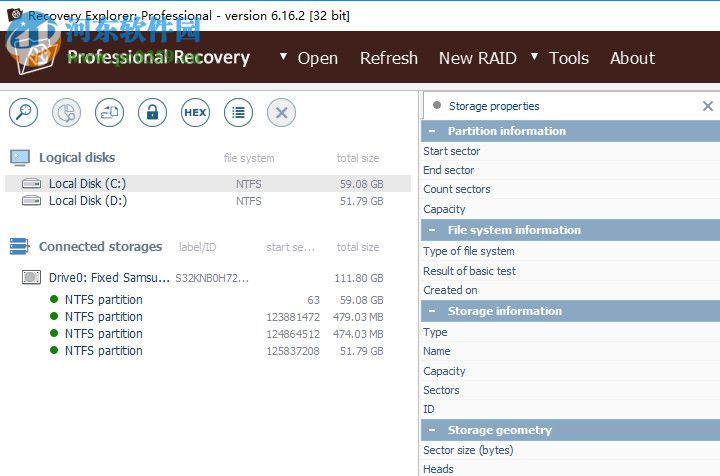Select NTFS partition at sector 125837208
The height and width of the screenshot is (476, 720).
pyautogui.click(x=208, y=350)
